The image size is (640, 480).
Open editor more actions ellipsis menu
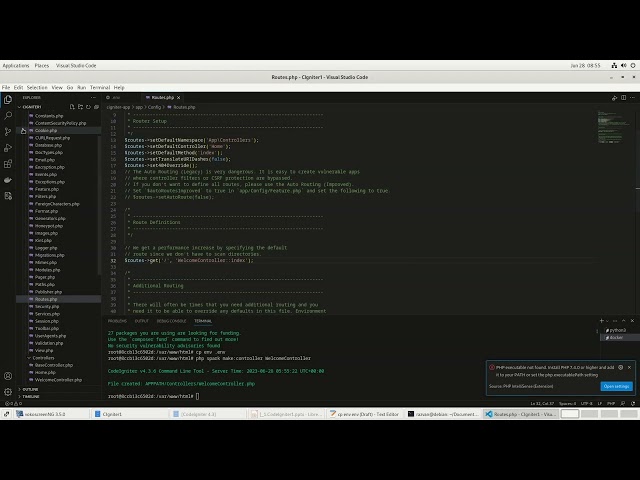coord(632,98)
